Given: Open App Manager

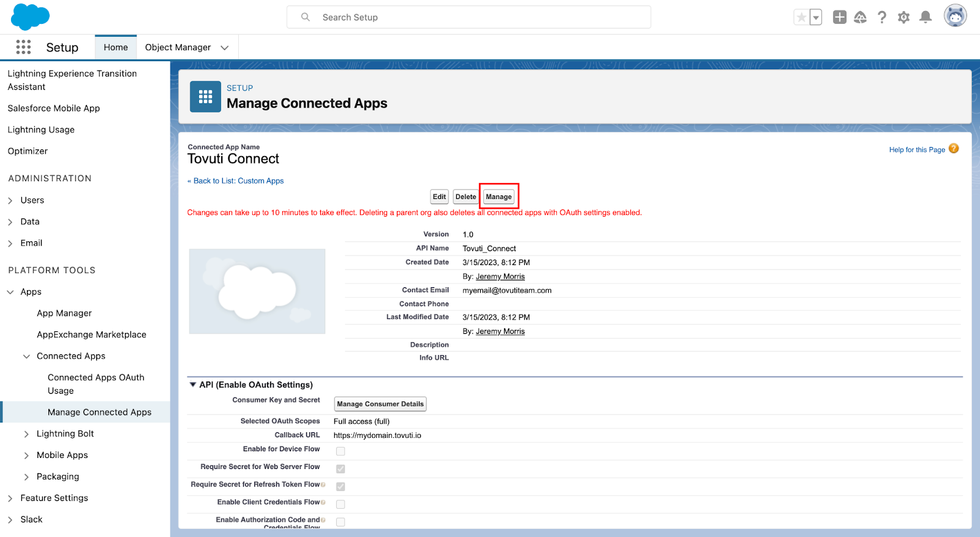Looking at the screenshot, I should pyautogui.click(x=64, y=313).
